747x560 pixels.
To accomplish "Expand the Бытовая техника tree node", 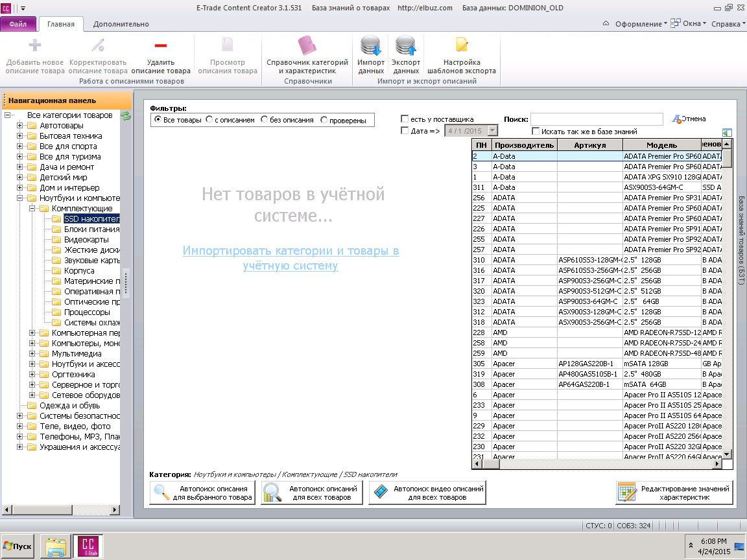I will tap(19, 136).
